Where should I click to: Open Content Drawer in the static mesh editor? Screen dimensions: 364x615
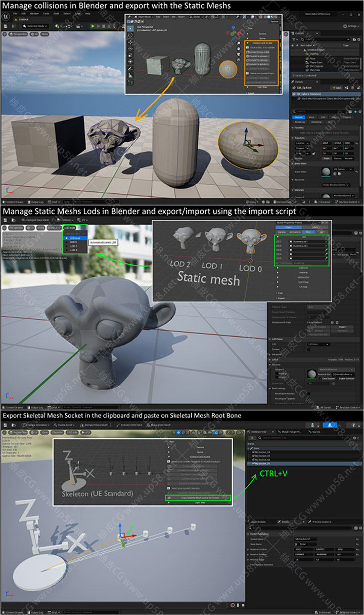tap(13, 407)
